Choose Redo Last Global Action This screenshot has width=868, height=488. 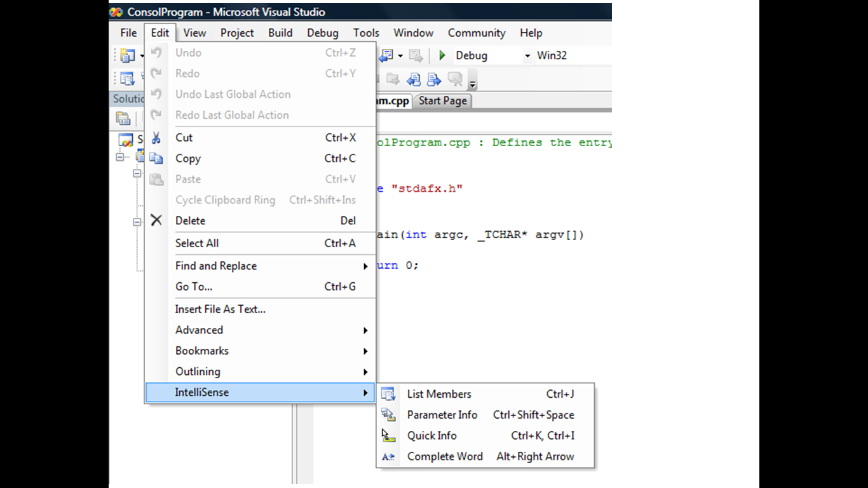point(261,115)
